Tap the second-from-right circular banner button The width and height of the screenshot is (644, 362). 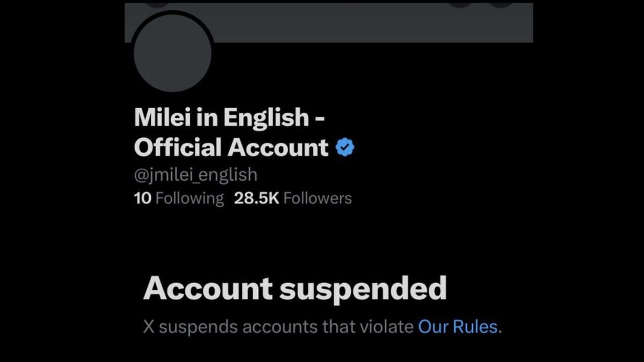(461, 2)
